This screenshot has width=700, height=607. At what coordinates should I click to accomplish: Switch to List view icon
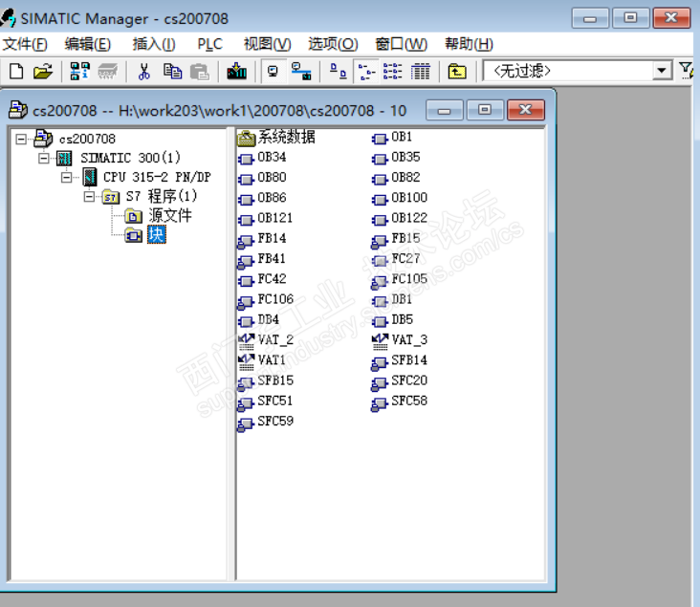coord(393,71)
